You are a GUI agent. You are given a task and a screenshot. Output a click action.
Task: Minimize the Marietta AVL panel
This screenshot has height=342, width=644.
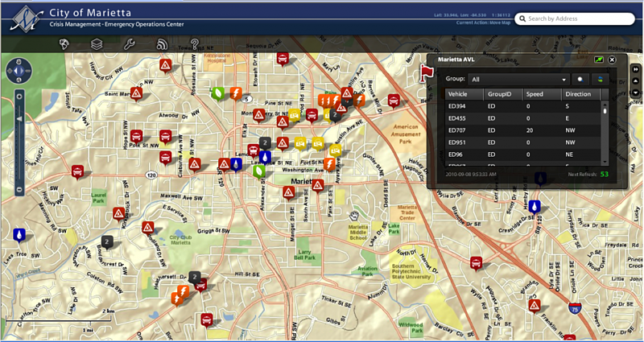tap(598, 60)
